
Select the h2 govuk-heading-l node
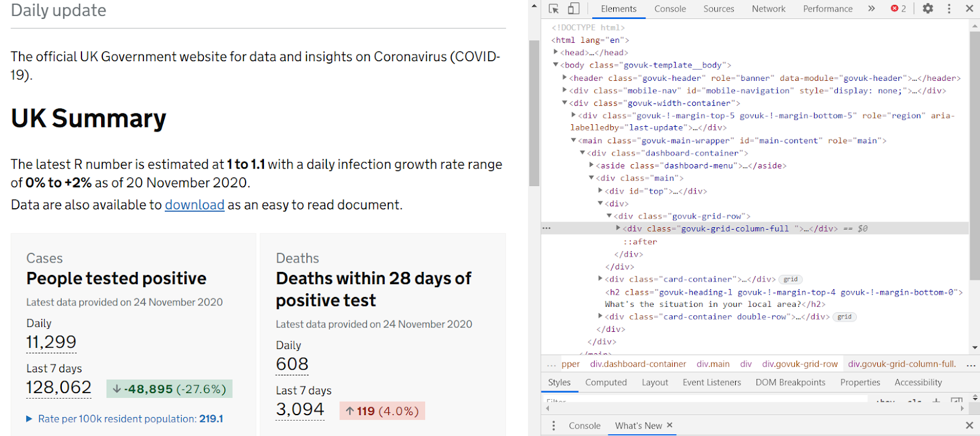click(784, 298)
